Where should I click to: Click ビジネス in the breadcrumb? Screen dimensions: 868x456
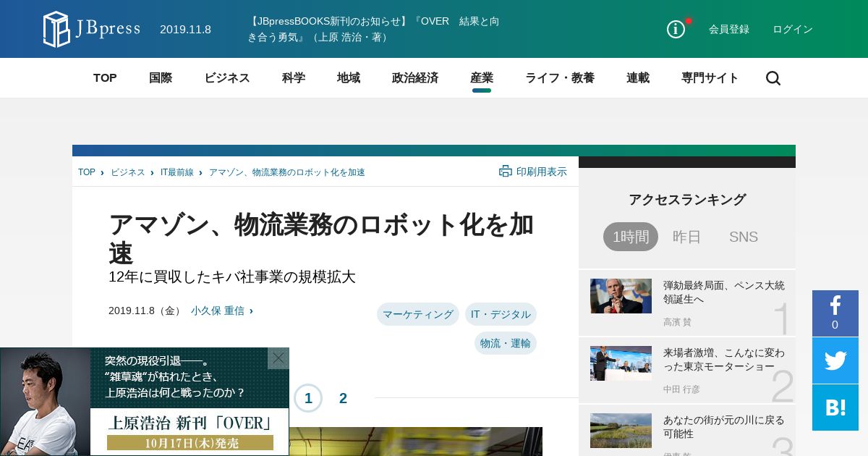[x=128, y=172]
